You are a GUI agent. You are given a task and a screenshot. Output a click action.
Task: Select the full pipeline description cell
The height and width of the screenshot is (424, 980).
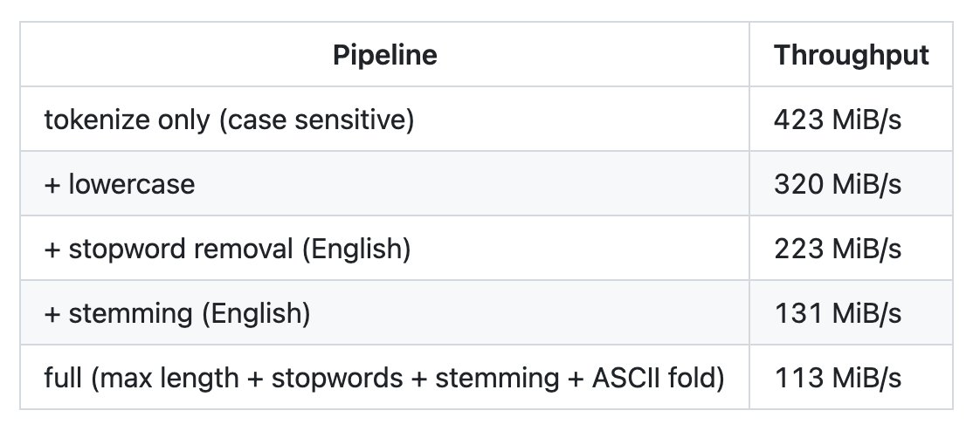click(x=384, y=377)
